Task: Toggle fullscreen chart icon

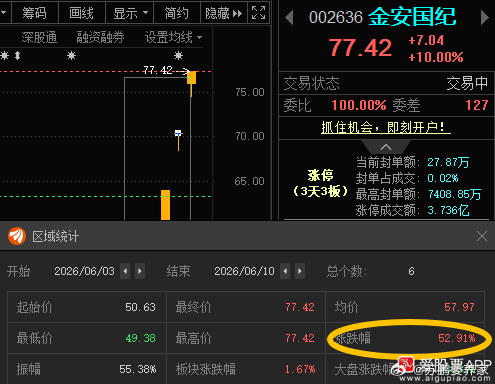Action: pos(259,13)
